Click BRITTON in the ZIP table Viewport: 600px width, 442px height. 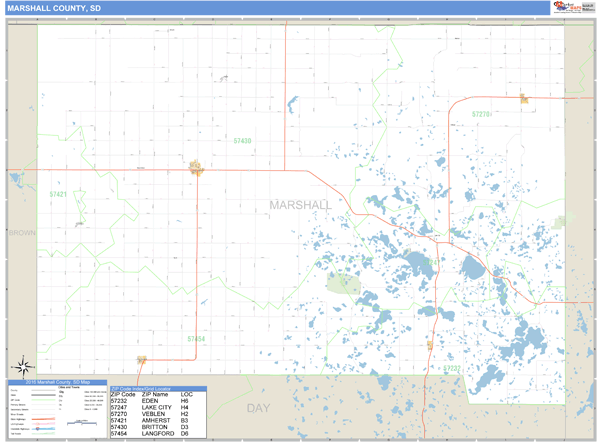pyautogui.click(x=155, y=427)
